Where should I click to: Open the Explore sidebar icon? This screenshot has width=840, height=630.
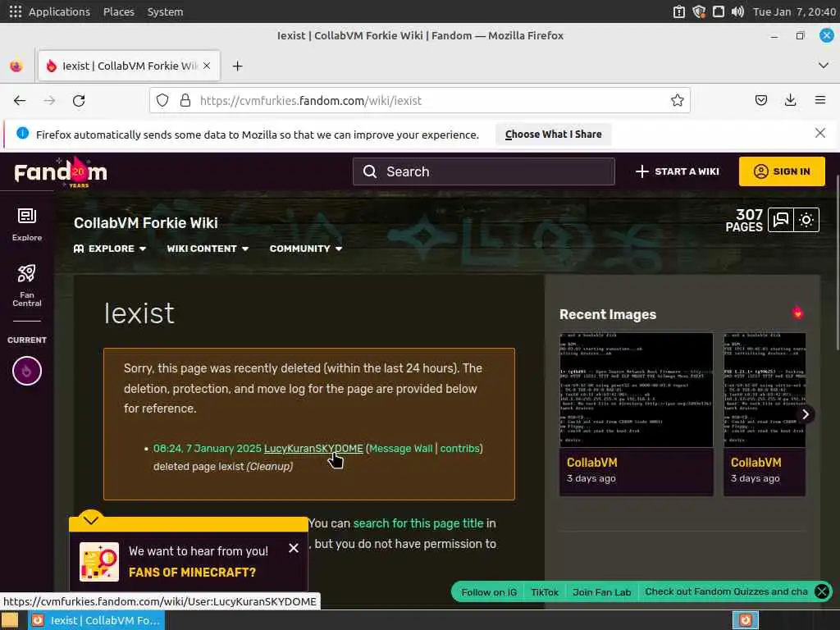click(27, 225)
